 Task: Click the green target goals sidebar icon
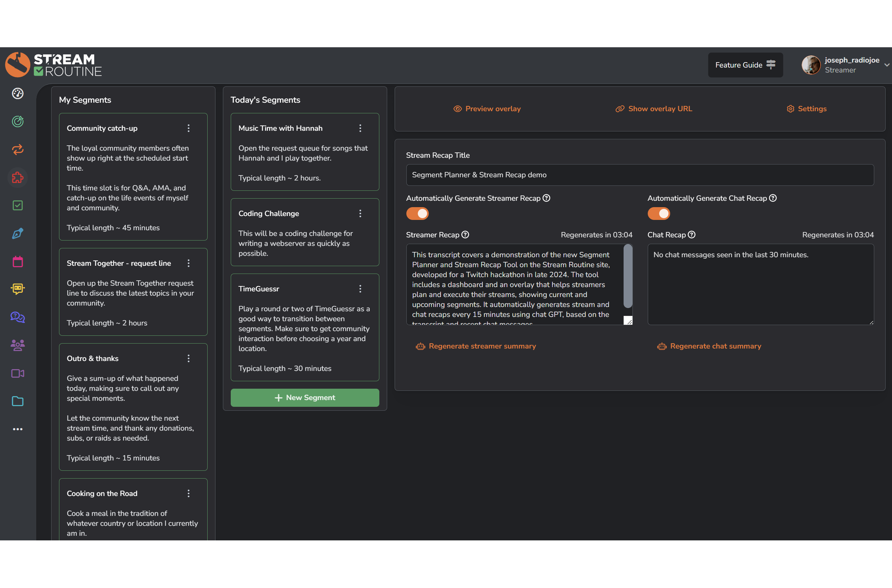tap(18, 122)
